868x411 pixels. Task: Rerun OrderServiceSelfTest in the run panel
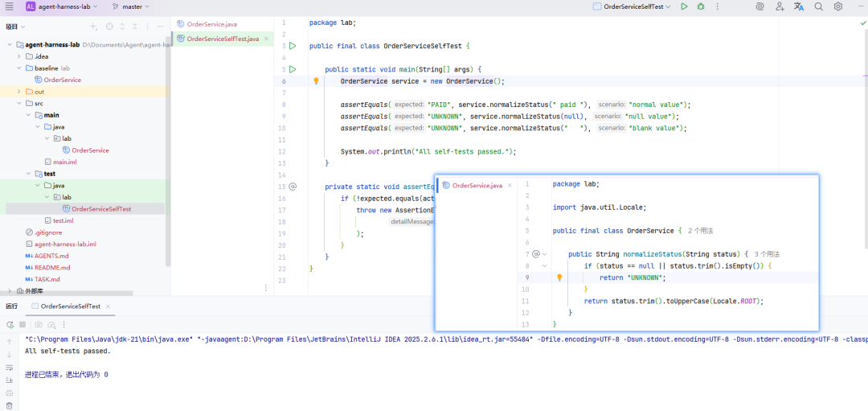[x=10, y=325]
